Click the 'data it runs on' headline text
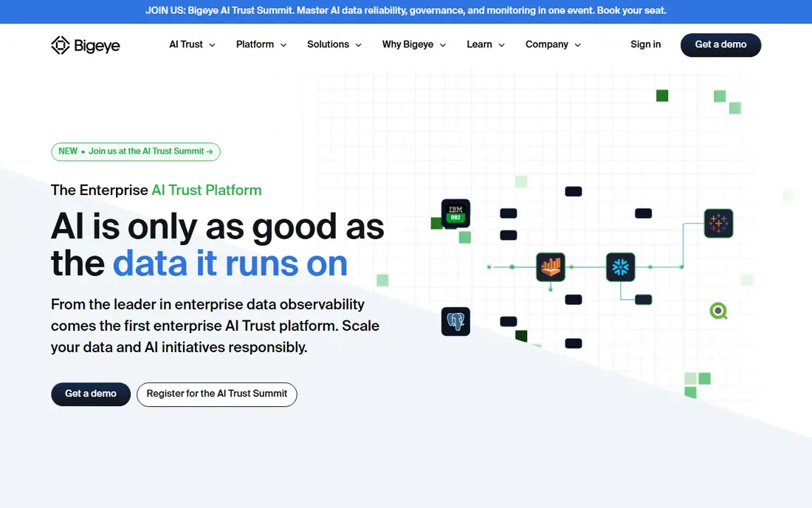The image size is (812, 508). coord(230,264)
